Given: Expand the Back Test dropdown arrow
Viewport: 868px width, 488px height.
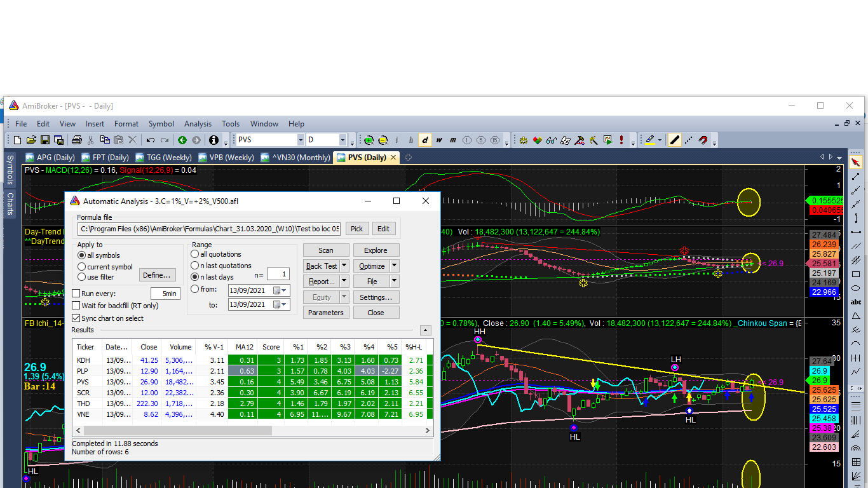Looking at the screenshot, I should [344, 266].
